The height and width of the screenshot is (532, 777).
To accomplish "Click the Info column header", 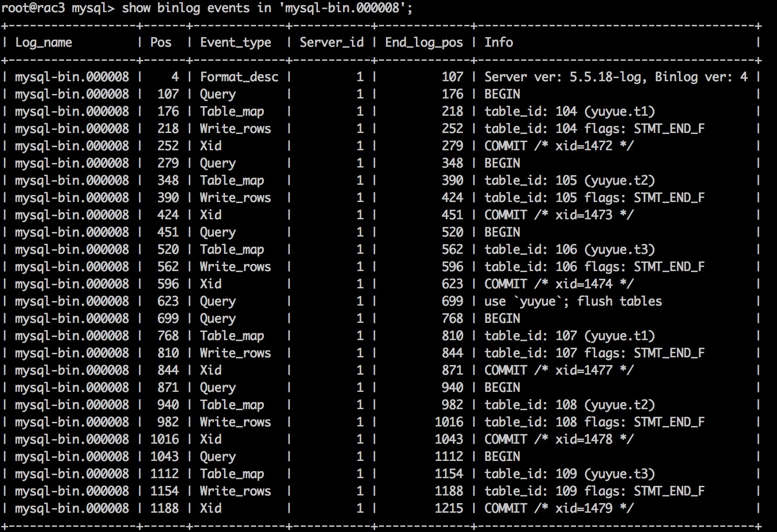I will [x=498, y=42].
